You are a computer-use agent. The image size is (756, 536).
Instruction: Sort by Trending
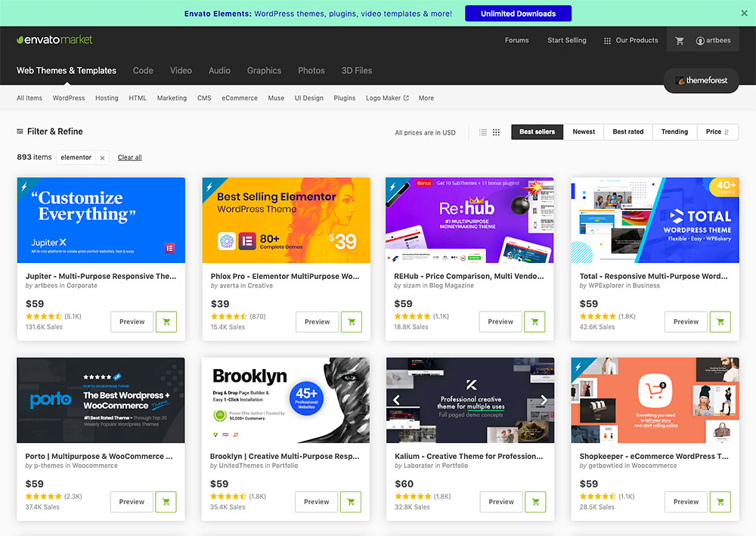(x=674, y=132)
